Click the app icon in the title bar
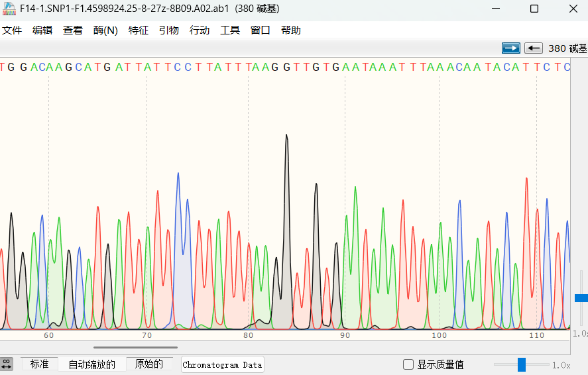This screenshot has height=375, width=588. (9, 9)
